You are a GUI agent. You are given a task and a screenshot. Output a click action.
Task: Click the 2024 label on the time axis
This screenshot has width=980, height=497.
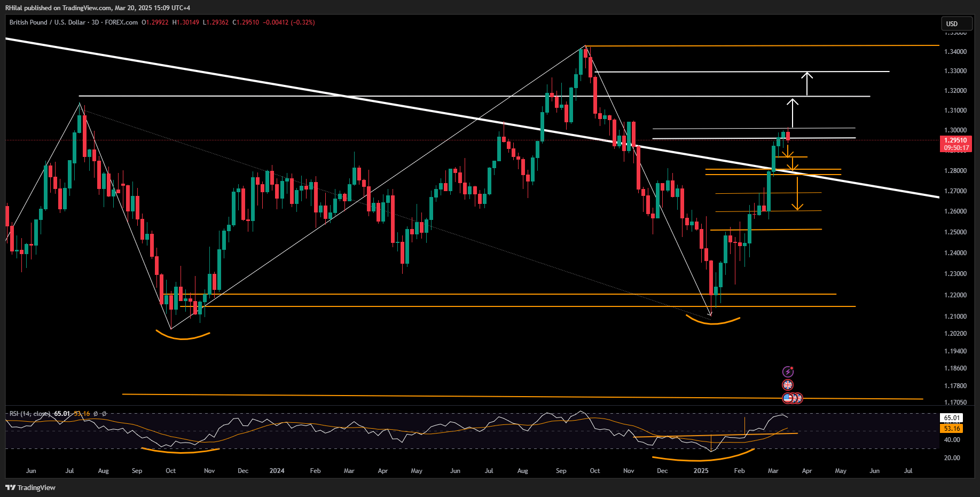(277, 471)
